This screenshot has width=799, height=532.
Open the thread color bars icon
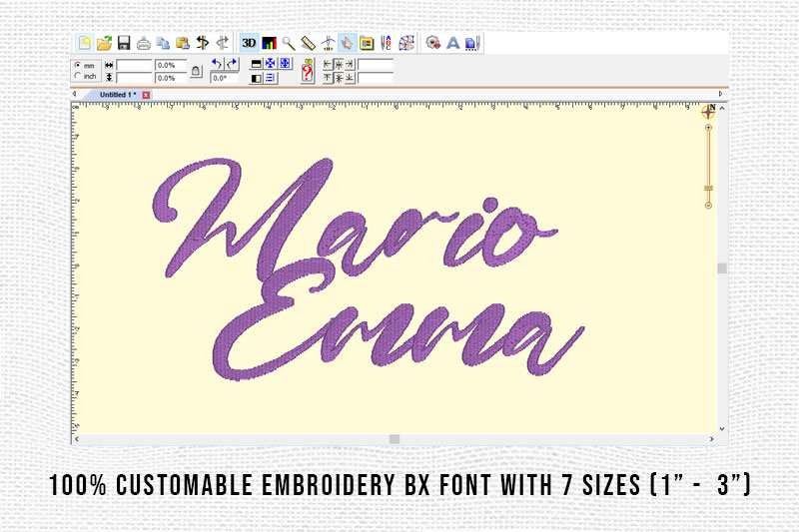[x=269, y=43]
